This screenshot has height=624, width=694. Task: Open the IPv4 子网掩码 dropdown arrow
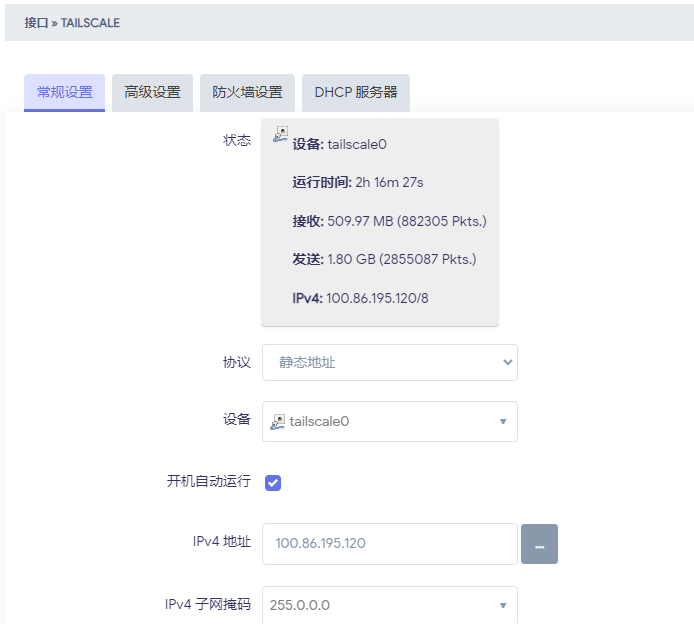point(503,606)
